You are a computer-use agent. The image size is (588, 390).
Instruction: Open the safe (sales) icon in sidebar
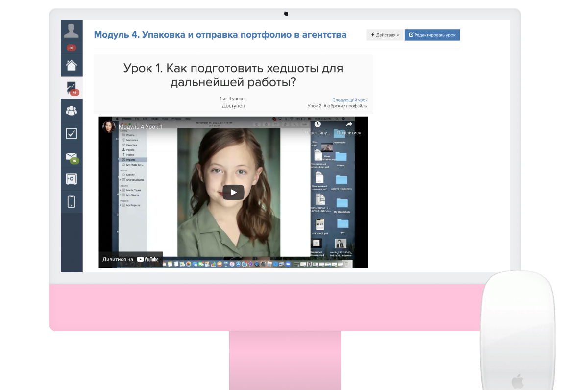[x=72, y=179]
